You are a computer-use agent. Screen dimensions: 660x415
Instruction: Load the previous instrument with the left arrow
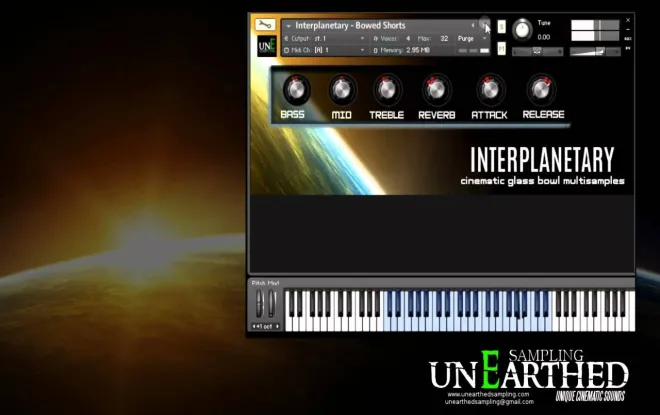coord(473,26)
